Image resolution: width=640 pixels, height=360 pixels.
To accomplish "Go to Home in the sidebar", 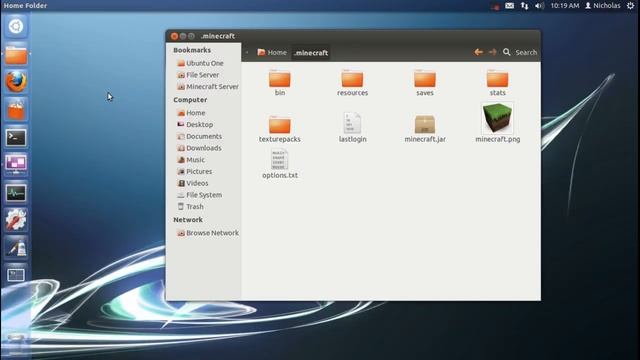I will click(191, 113).
